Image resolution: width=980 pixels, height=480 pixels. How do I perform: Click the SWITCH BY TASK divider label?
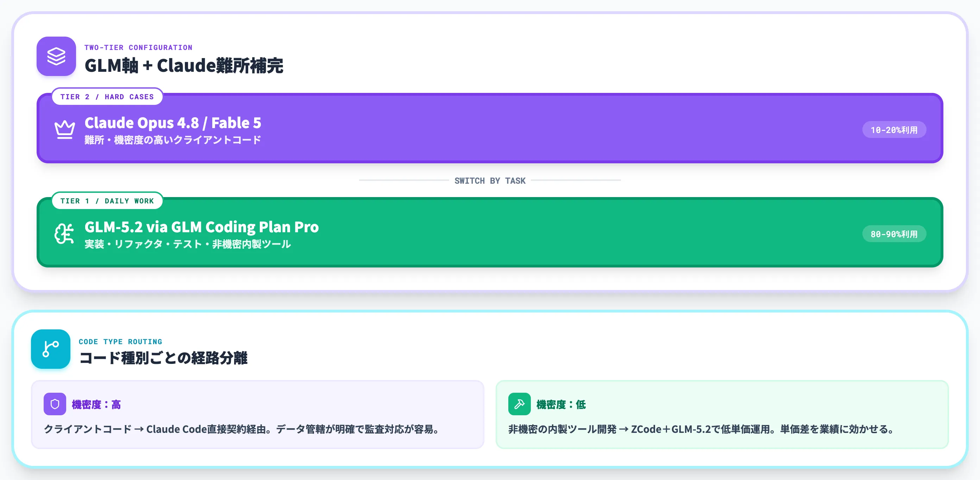click(x=490, y=181)
